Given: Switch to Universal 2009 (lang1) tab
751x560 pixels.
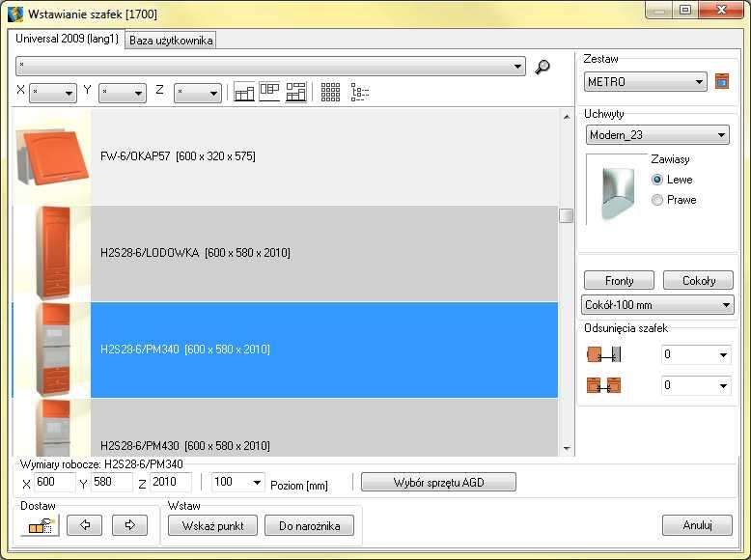Looking at the screenshot, I should (67, 39).
